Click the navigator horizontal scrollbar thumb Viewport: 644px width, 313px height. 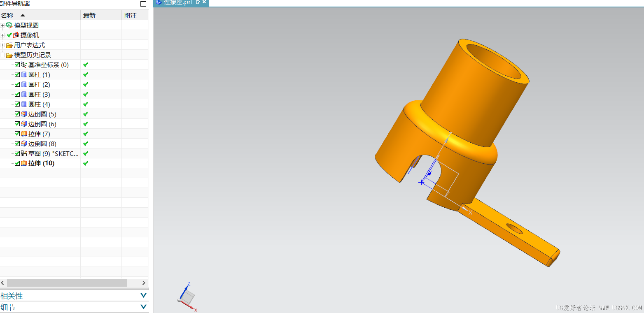pyautogui.click(x=67, y=283)
